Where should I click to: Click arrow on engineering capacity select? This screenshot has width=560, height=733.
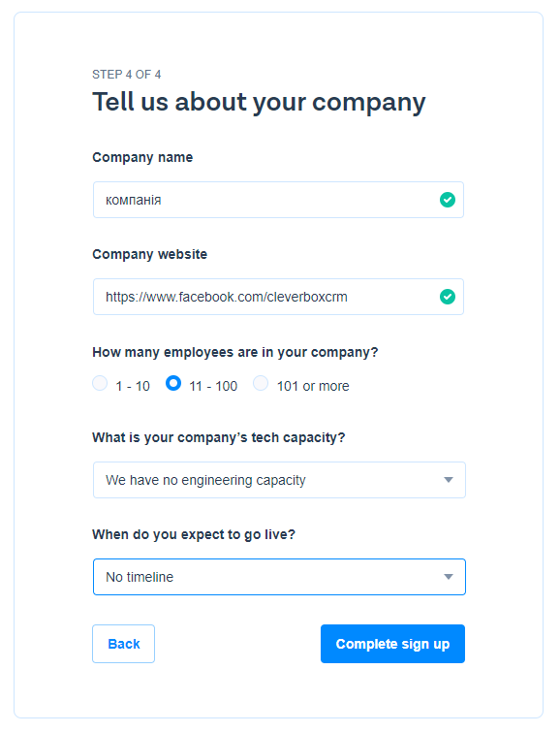(x=448, y=480)
